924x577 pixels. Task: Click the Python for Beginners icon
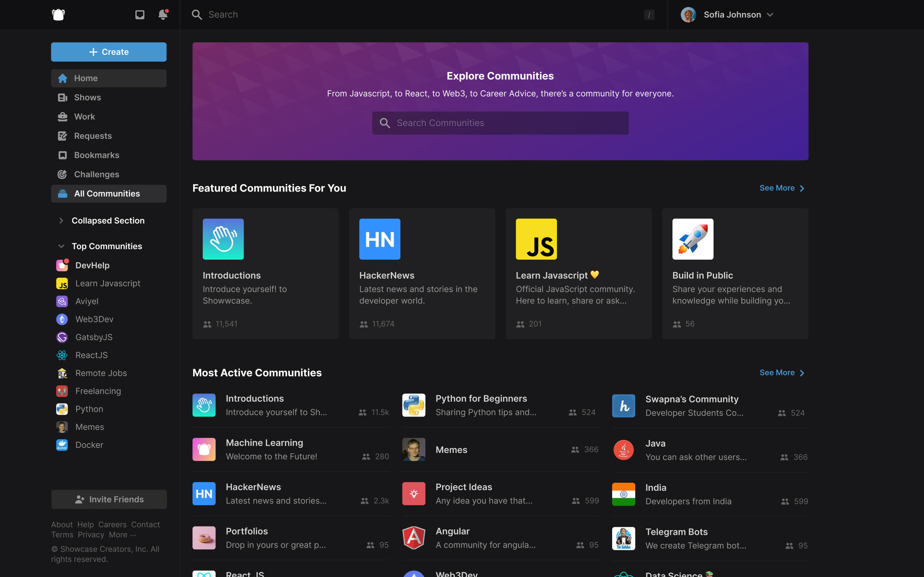[x=414, y=405]
